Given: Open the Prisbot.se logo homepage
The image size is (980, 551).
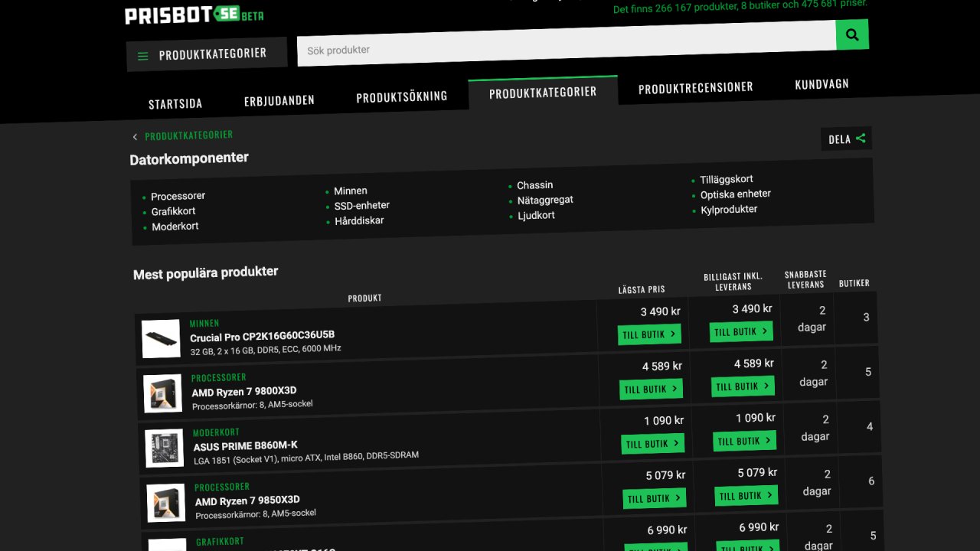Looking at the screenshot, I should [x=194, y=15].
